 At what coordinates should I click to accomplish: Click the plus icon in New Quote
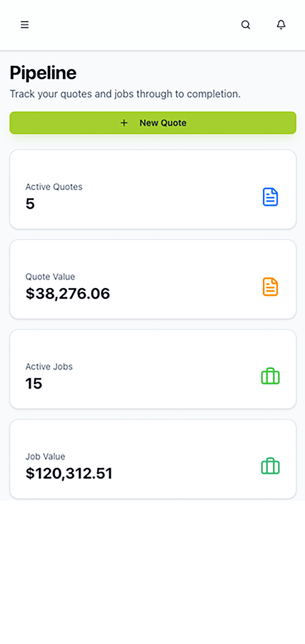(124, 123)
